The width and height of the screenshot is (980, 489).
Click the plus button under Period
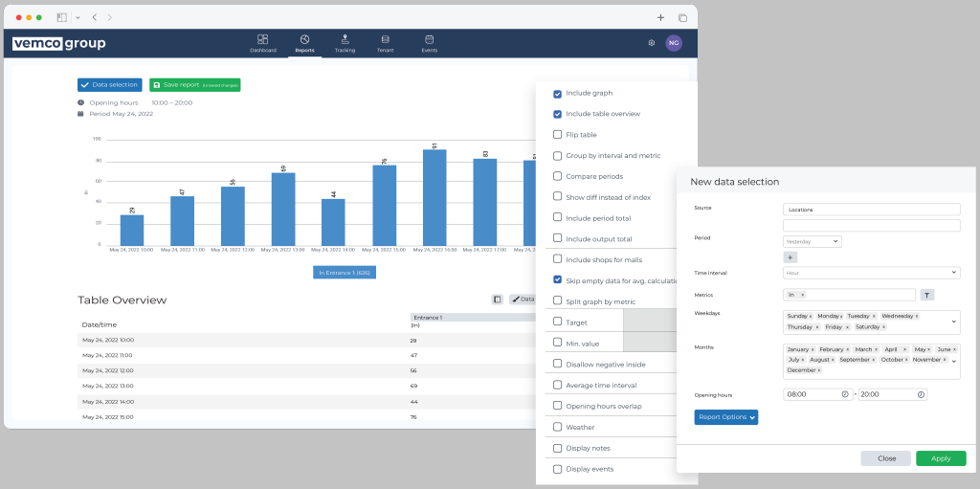[791, 256]
